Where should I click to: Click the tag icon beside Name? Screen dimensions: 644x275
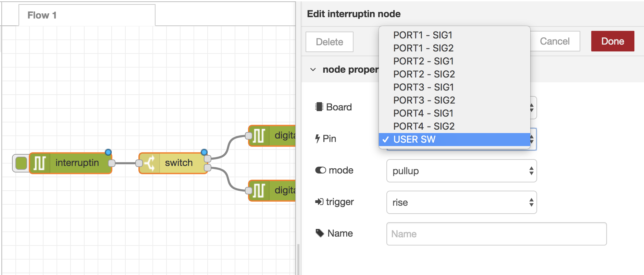pyautogui.click(x=320, y=233)
